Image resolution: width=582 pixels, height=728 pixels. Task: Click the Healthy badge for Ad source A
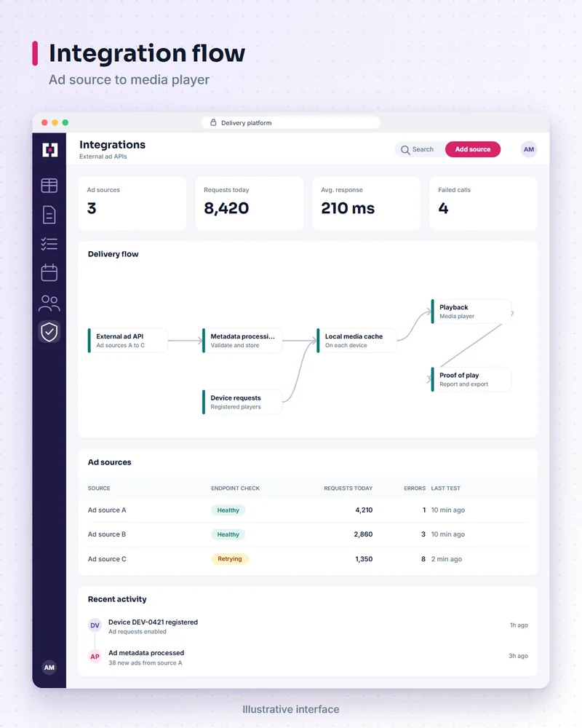228,510
